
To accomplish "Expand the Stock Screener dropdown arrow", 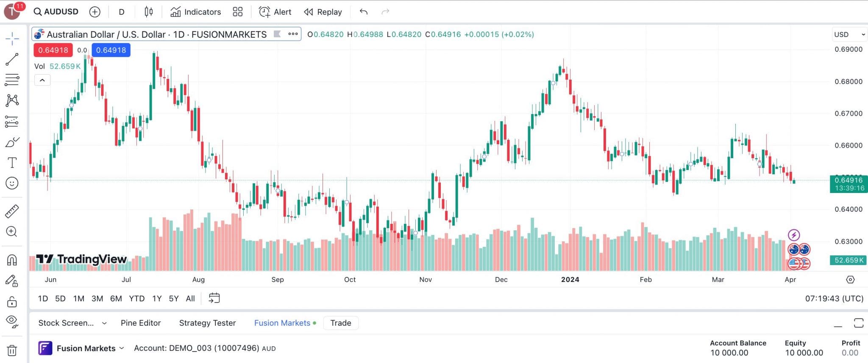I will pos(104,323).
